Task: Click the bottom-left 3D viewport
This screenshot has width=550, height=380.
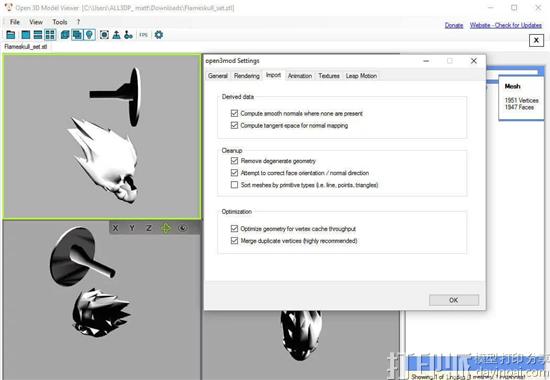Action: (101, 301)
